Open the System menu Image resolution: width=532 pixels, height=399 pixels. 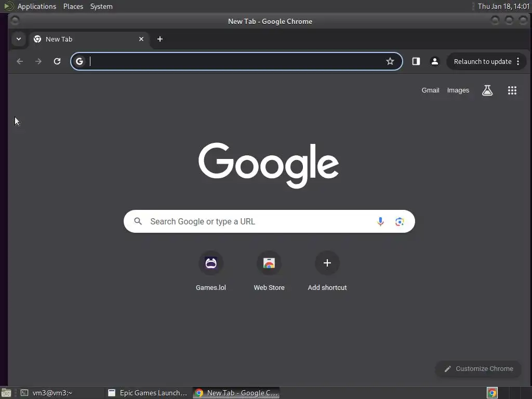click(101, 6)
